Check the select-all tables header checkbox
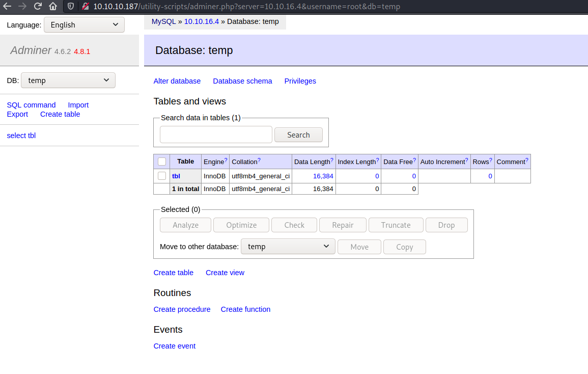 pos(162,162)
